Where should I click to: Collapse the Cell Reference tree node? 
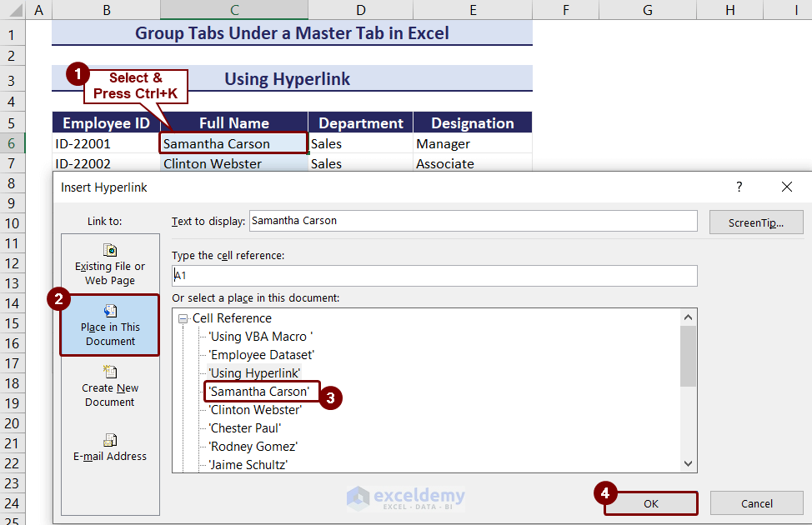coord(183,319)
